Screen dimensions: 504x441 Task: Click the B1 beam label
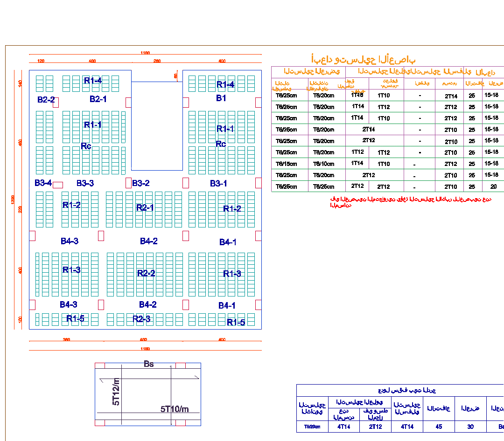coord(221,98)
